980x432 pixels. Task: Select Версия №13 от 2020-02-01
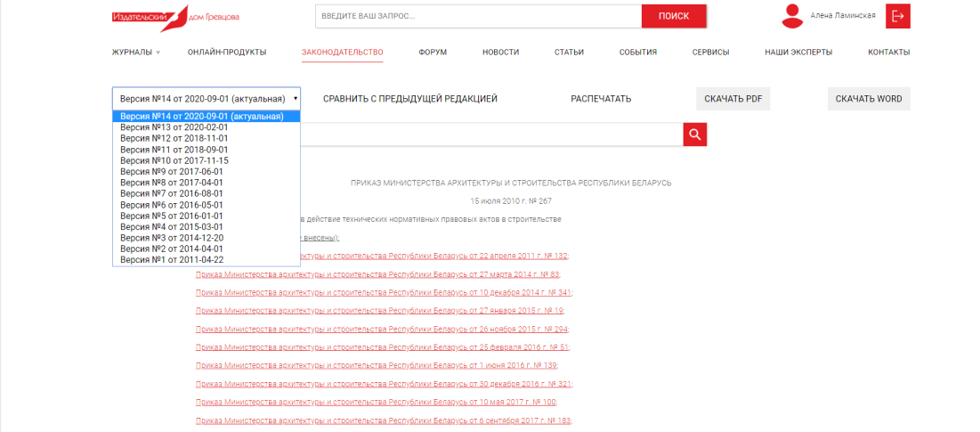(x=174, y=127)
